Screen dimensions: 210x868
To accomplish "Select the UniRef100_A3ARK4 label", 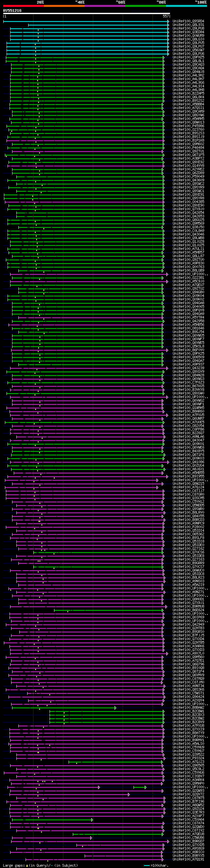I will coord(188,780).
